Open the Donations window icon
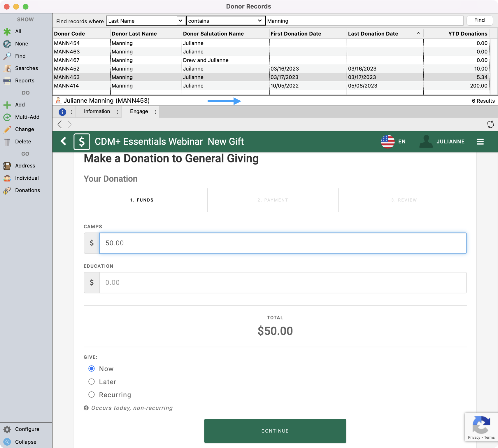This screenshot has width=498, height=448. [7, 190]
